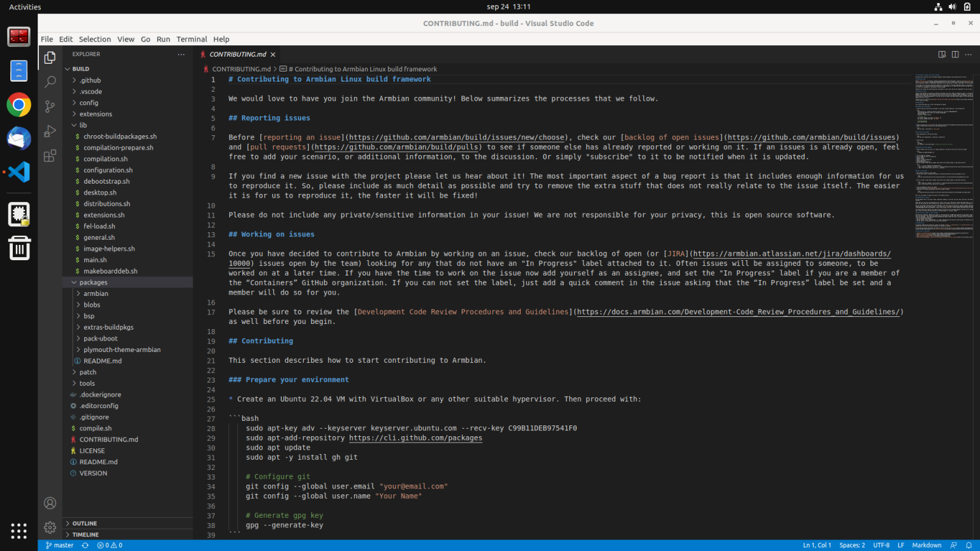Expand the packages folder's armbian subfolder

[94, 293]
